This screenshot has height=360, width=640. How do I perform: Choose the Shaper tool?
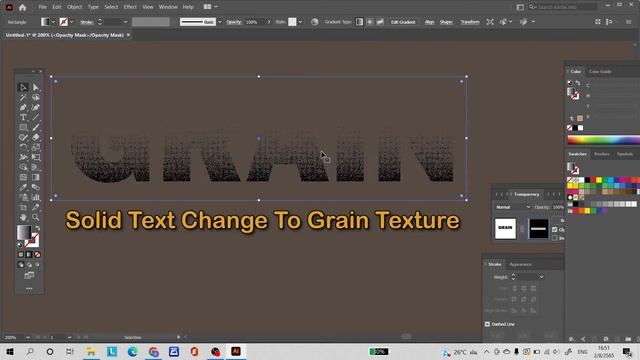point(23,138)
